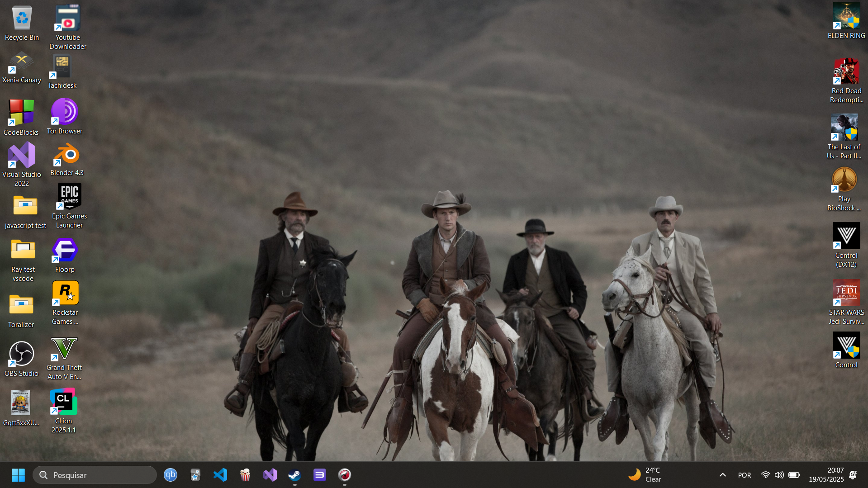868x488 pixels.
Task: Select the Control (DX12) shortcut
Action: point(846,246)
